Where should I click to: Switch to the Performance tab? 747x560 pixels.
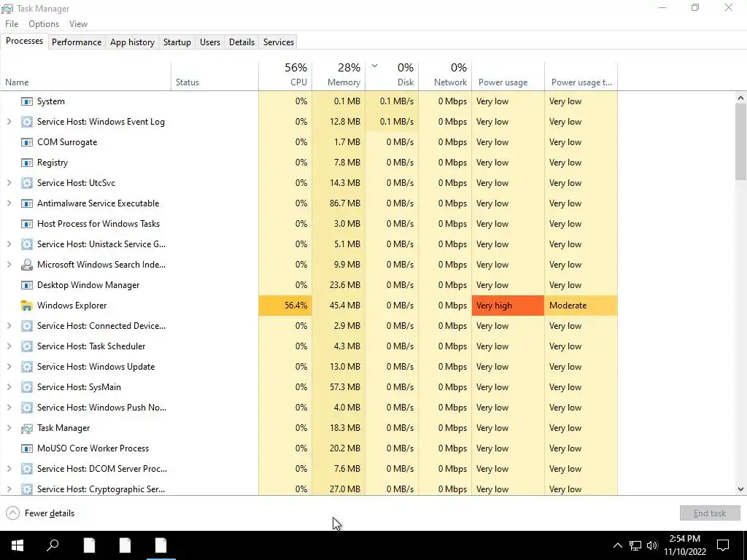pyautogui.click(x=77, y=42)
